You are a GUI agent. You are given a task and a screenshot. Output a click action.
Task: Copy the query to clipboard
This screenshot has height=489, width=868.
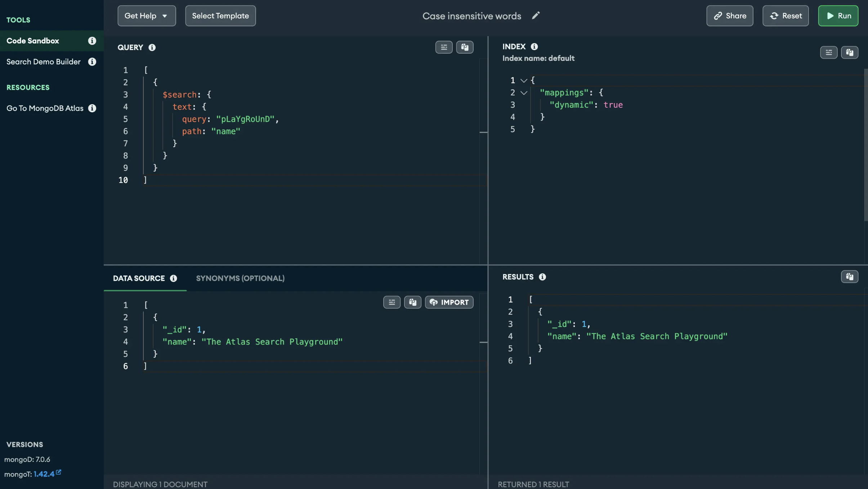pos(465,47)
